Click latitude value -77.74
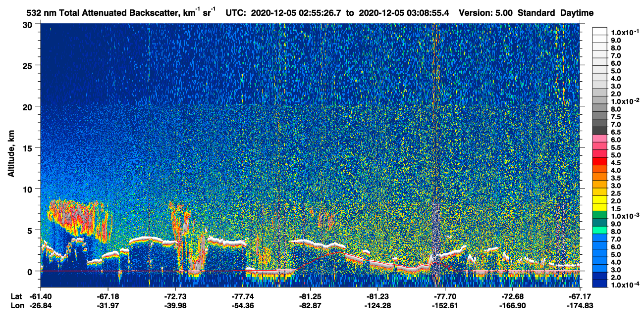 pyautogui.click(x=243, y=296)
